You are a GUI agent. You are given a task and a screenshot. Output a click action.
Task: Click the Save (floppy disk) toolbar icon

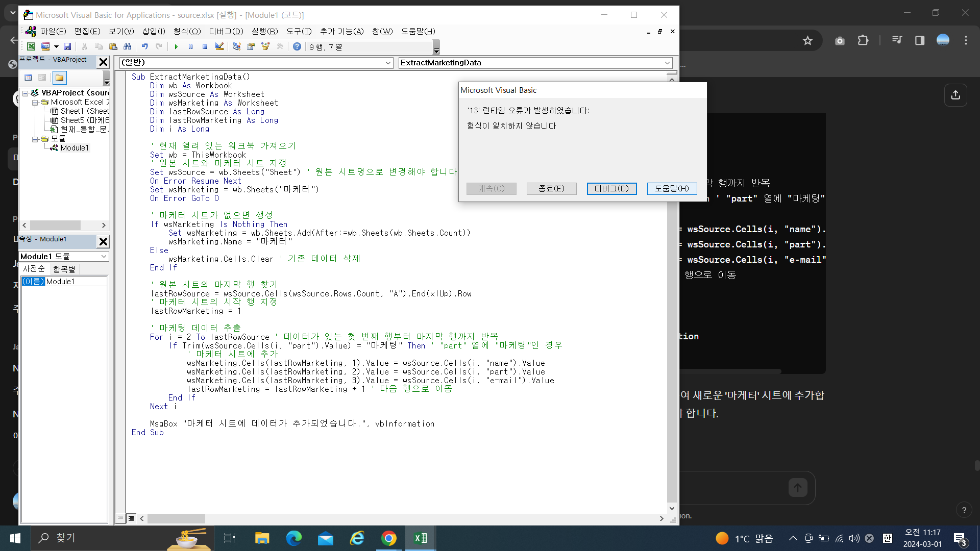(x=67, y=46)
